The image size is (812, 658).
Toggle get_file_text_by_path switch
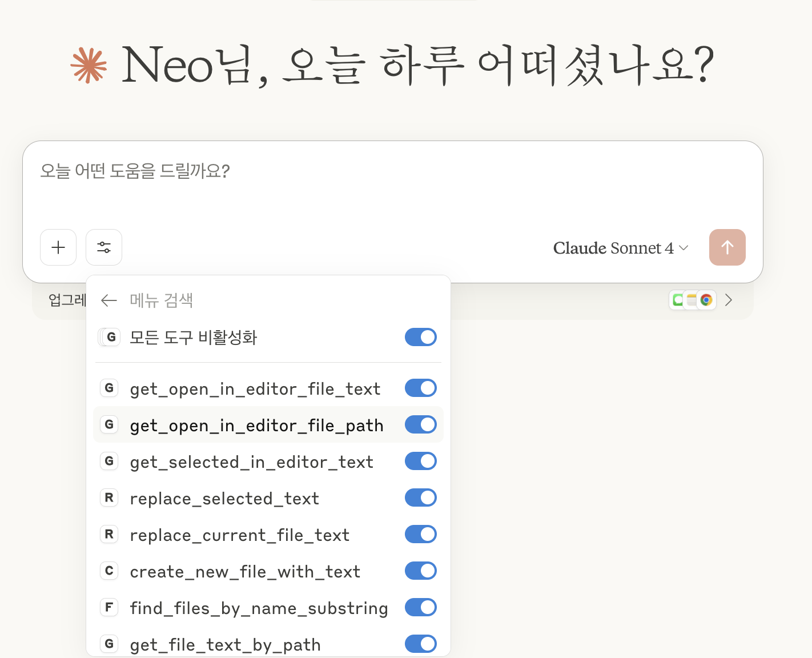[421, 644]
